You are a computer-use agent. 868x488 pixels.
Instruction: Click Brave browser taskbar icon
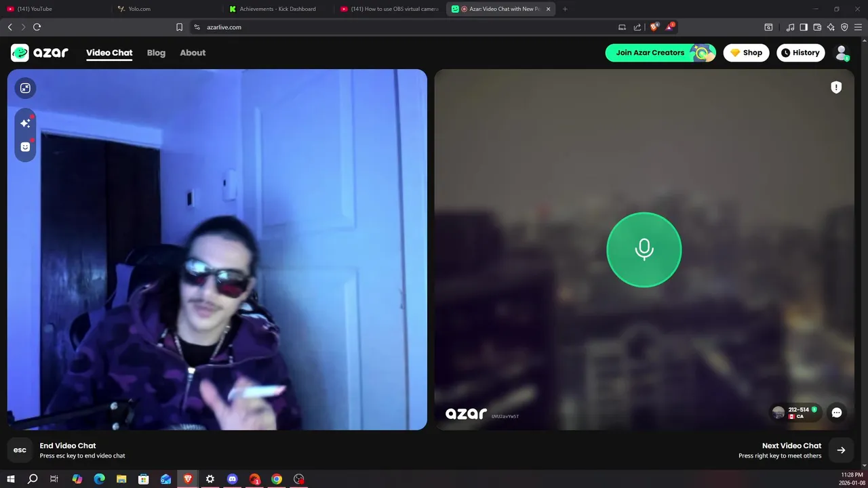coord(188,479)
